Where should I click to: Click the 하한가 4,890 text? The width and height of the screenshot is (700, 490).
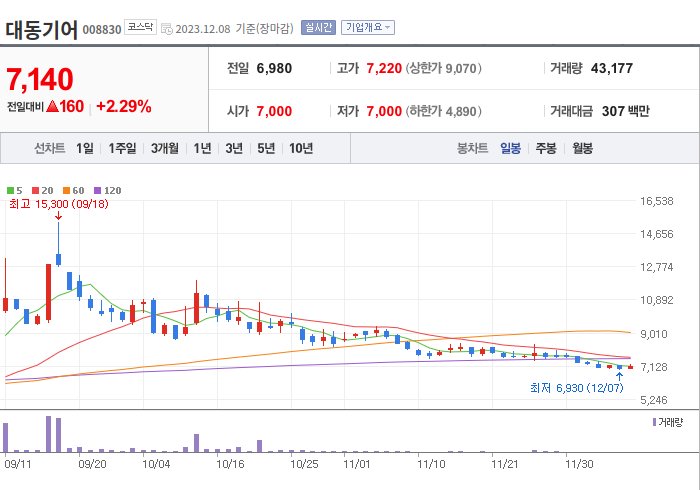point(443,111)
